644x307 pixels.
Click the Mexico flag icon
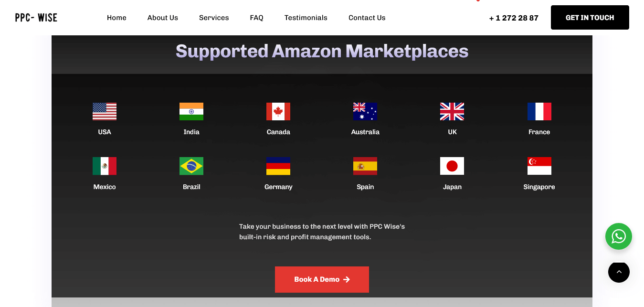(105, 166)
